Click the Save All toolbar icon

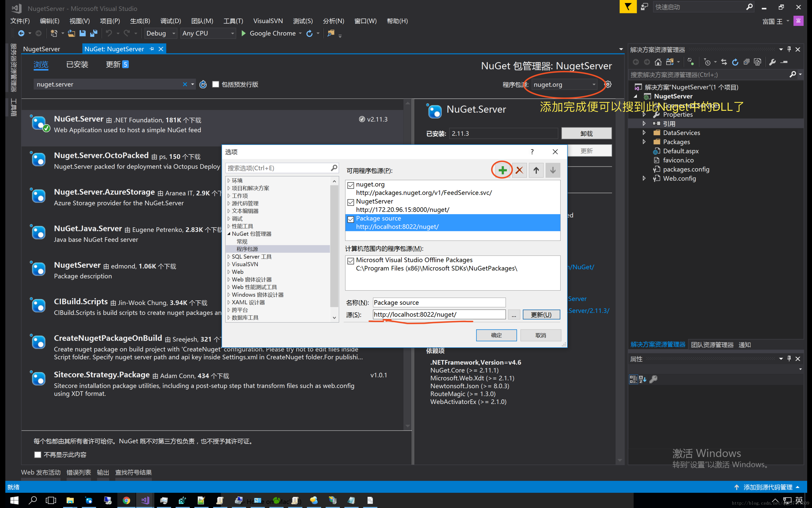tap(94, 33)
